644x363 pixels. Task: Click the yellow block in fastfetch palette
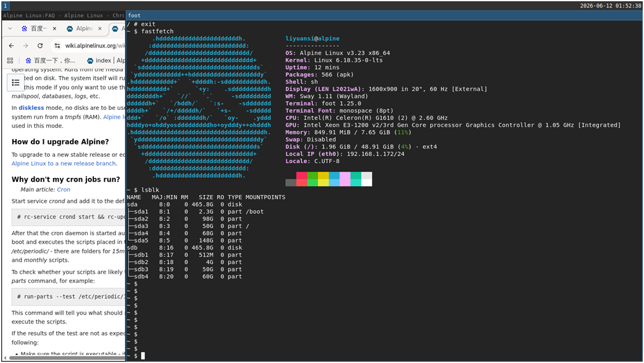pos(323,179)
